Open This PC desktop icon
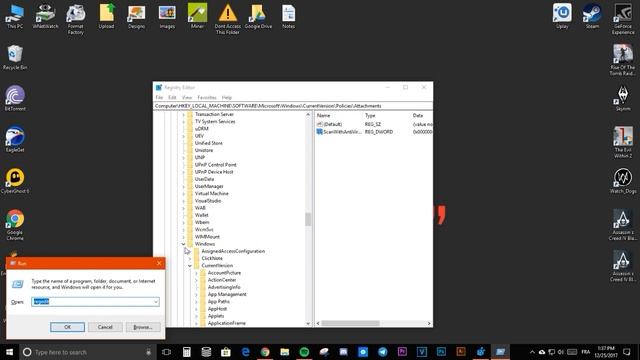This screenshot has height=360, width=640. coord(15,16)
